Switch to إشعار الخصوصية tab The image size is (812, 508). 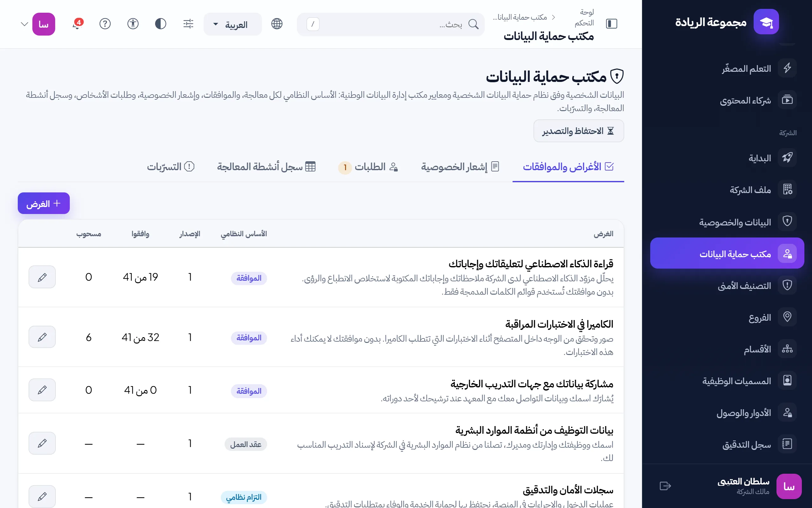tap(460, 167)
